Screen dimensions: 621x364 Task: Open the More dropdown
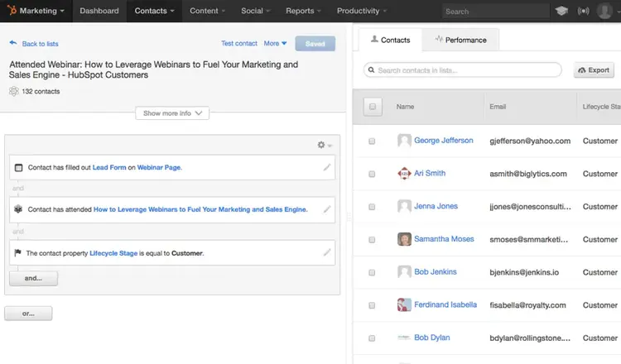click(275, 43)
